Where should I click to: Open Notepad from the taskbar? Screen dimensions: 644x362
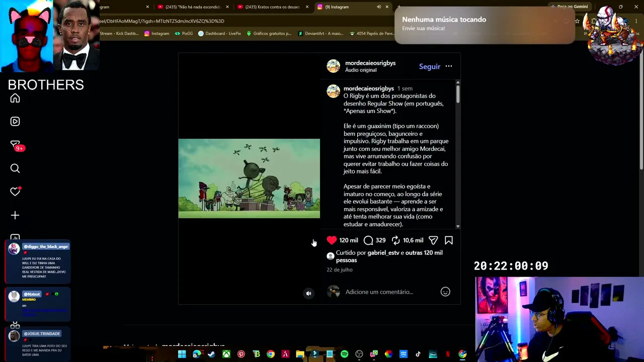pyautogui.click(x=330, y=354)
